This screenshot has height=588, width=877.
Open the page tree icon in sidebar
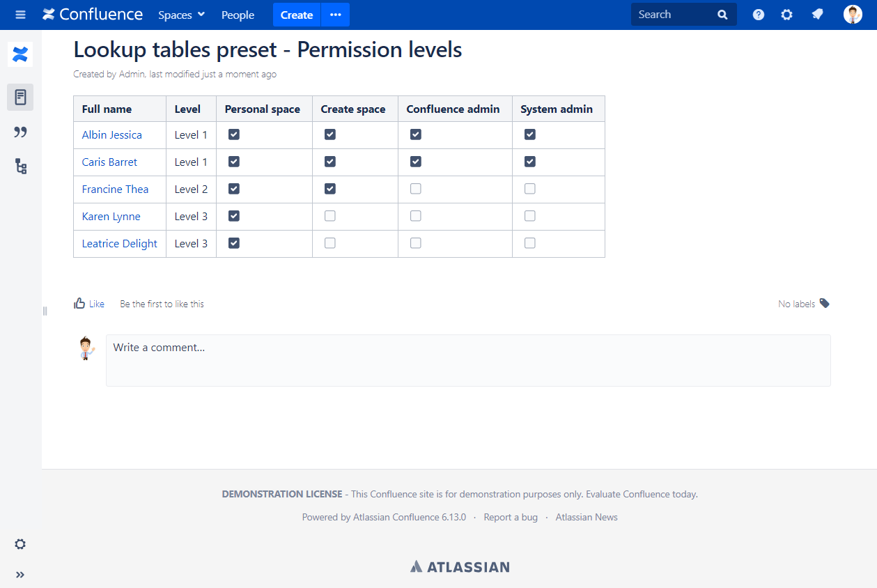(x=20, y=166)
